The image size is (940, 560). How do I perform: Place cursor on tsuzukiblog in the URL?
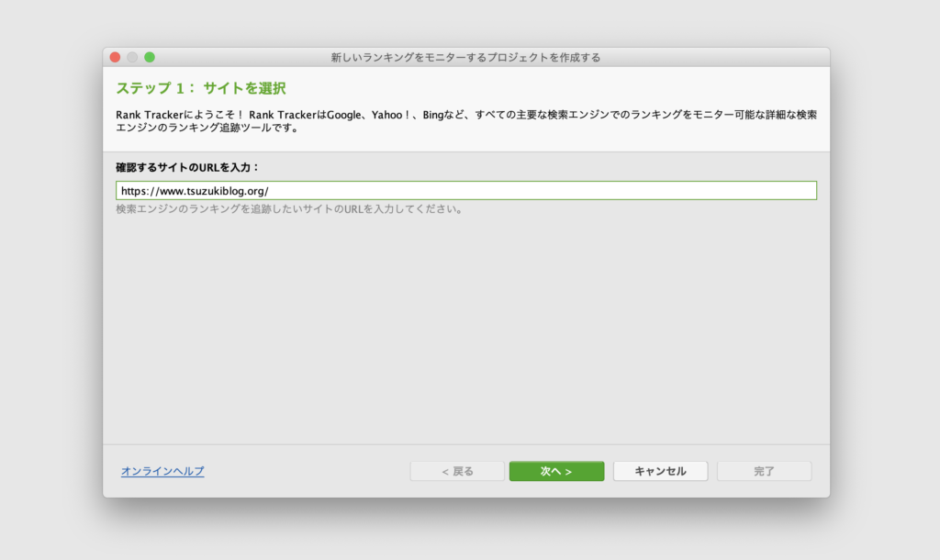[x=215, y=191]
